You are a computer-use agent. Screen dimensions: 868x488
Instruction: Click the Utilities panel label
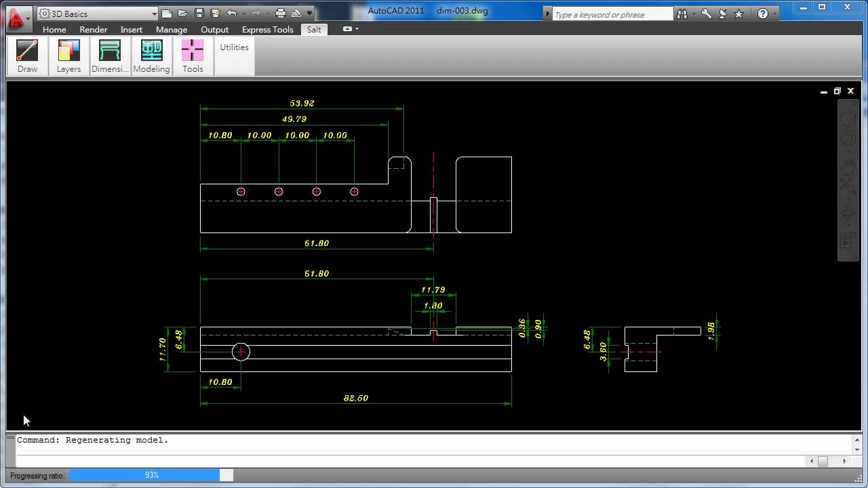pos(234,47)
